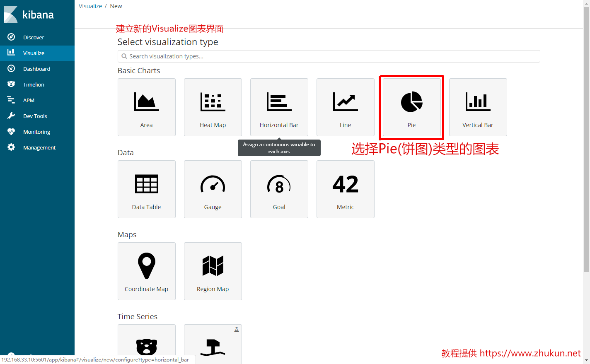Open the Dashboard menu label
Image resolution: width=590 pixels, height=364 pixels.
coord(36,69)
